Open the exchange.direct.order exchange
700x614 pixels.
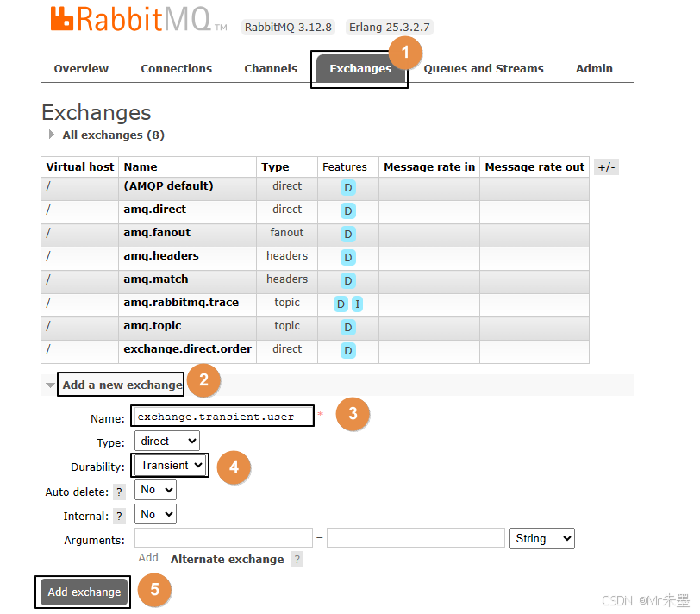(x=188, y=348)
